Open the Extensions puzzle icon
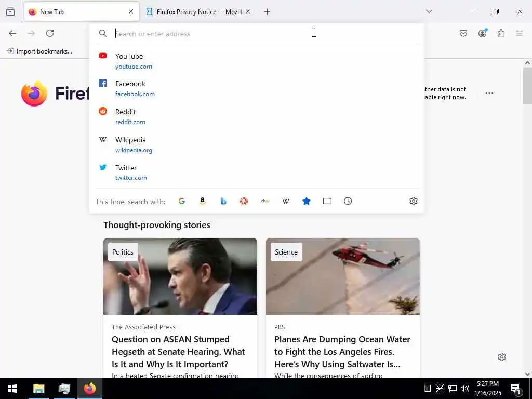 [x=501, y=33]
